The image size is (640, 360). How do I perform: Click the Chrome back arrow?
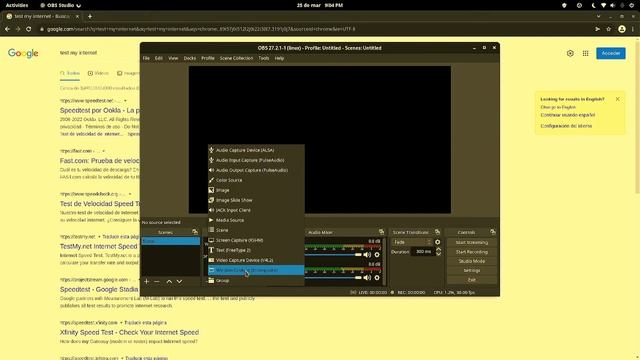coord(7,29)
